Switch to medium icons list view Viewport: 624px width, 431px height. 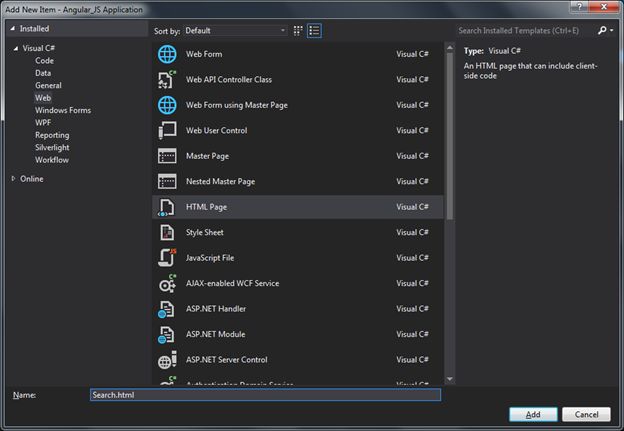coord(314,31)
